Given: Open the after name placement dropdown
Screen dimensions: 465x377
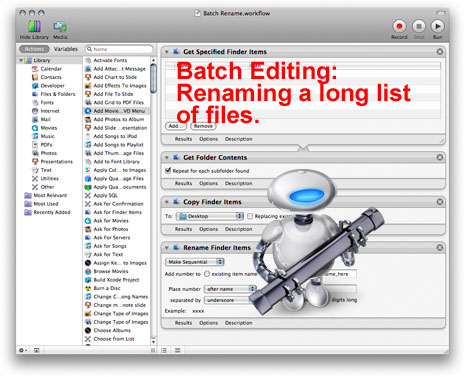Looking at the screenshot, I should click(x=230, y=289).
